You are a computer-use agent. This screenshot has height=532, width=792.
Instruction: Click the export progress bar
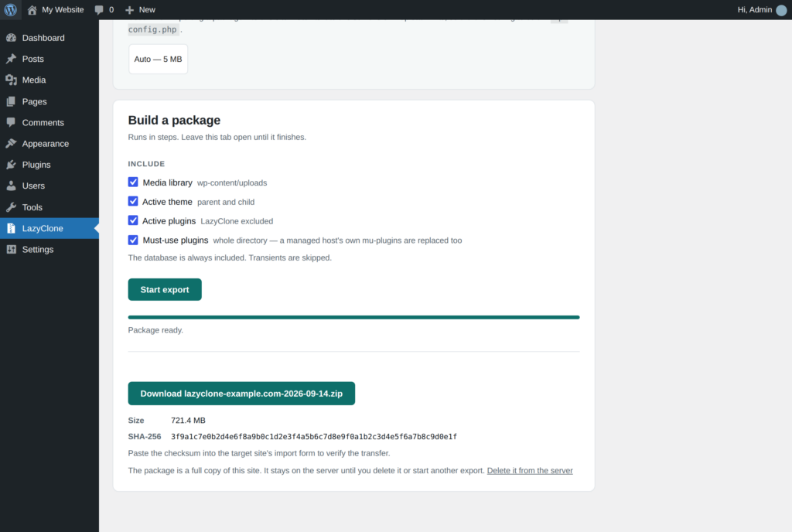[353, 318]
